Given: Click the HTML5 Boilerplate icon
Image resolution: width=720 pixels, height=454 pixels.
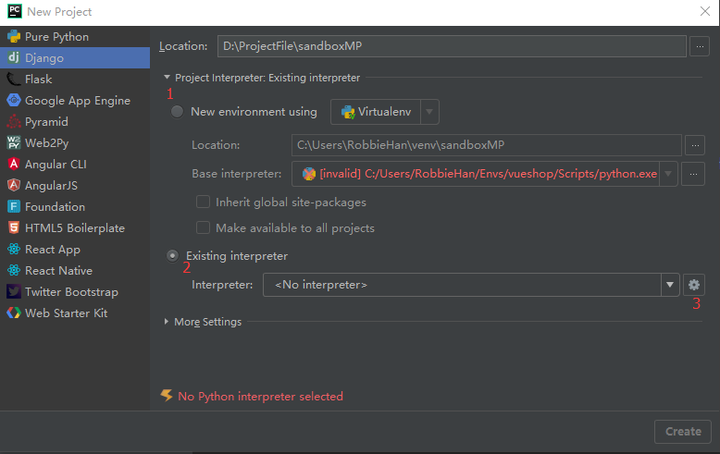Looking at the screenshot, I should (x=14, y=228).
